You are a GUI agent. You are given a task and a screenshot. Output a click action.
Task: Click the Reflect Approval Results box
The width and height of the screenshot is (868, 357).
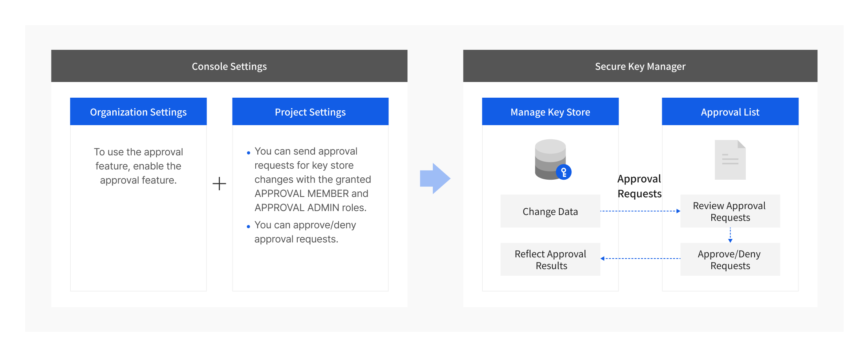click(550, 259)
